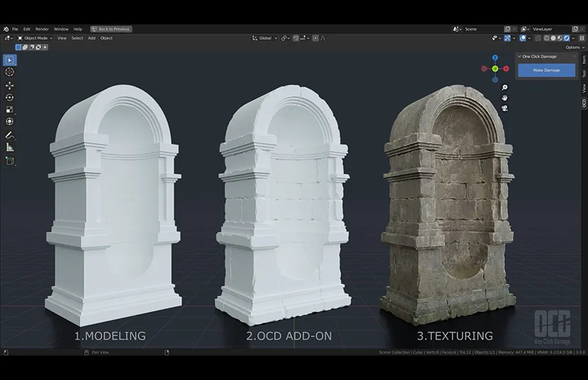Click the zoom magnifier viewport icon

(505, 88)
